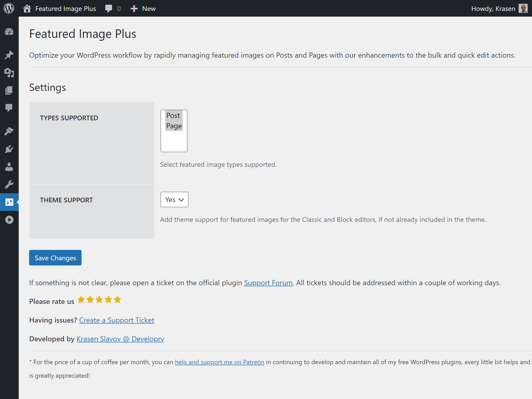Click the Plugins icon in sidebar
The height and width of the screenshot is (399, 532).
click(x=9, y=149)
